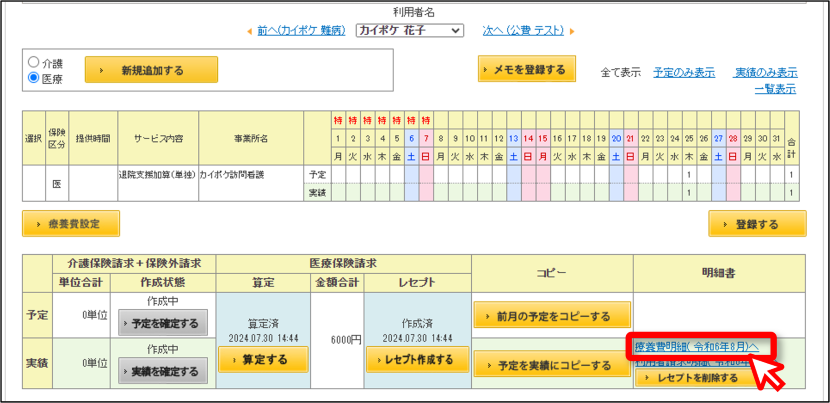Open 療養費明細(令和6年8月)へ link
This screenshot has height=403, width=830.
[697, 346]
